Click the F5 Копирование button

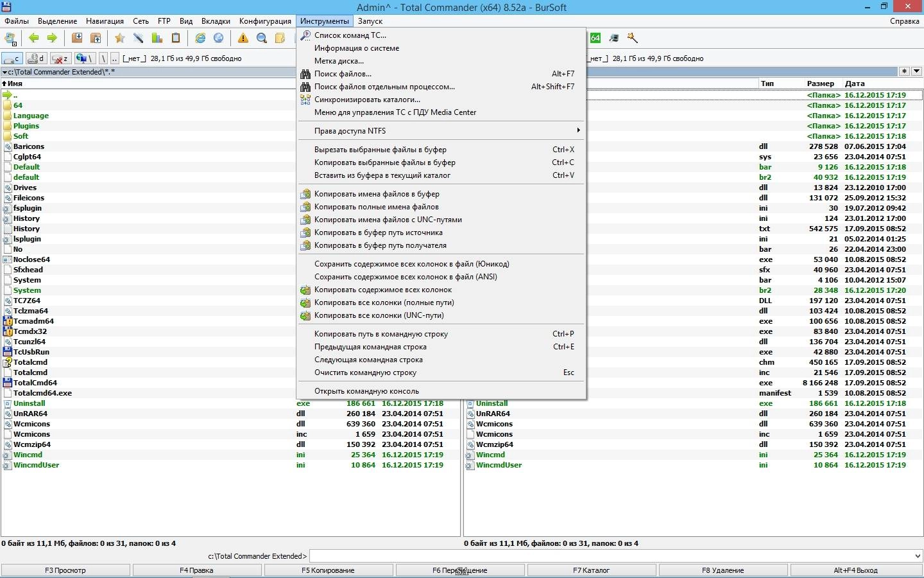[329, 570]
